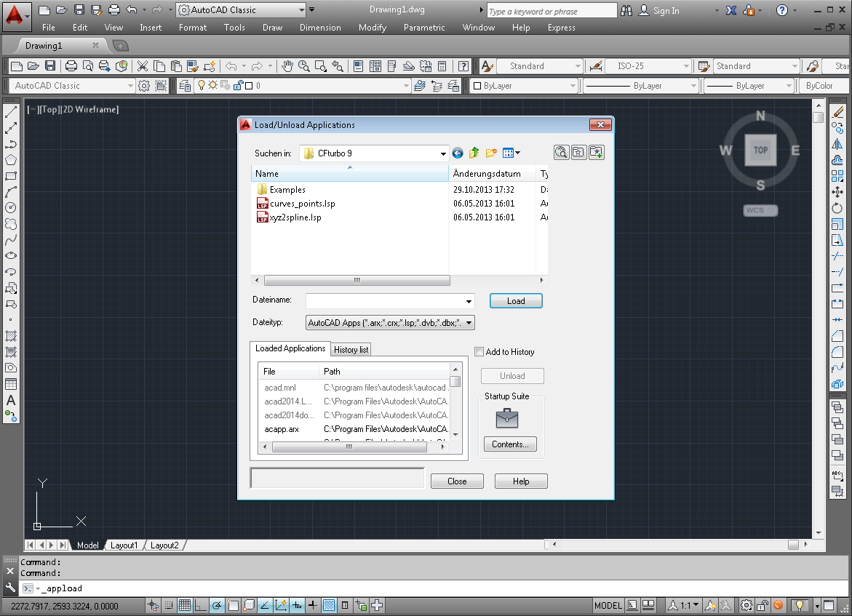Click the Save icon in standard toolbar
Image resolution: width=852 pixels, height=616 pixels.
coord(50,66)
